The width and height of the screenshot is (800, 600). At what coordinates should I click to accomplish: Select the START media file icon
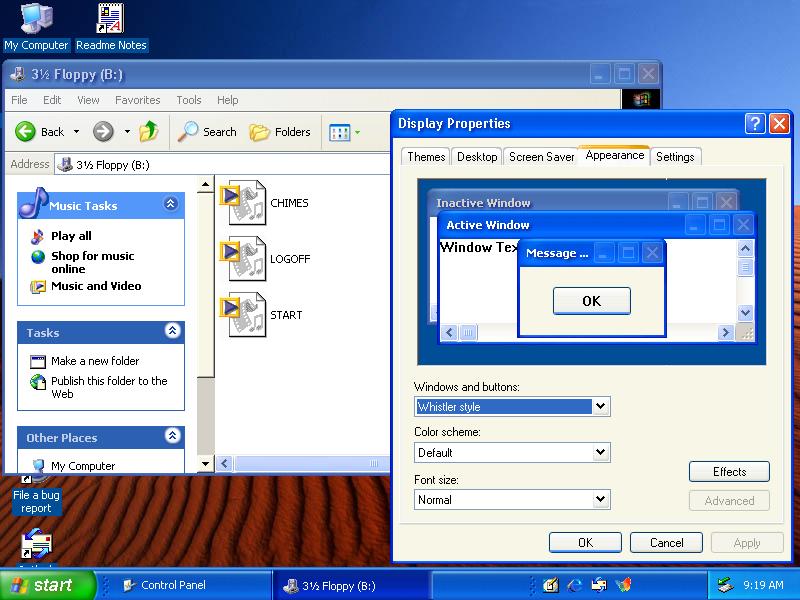point(243,315)
